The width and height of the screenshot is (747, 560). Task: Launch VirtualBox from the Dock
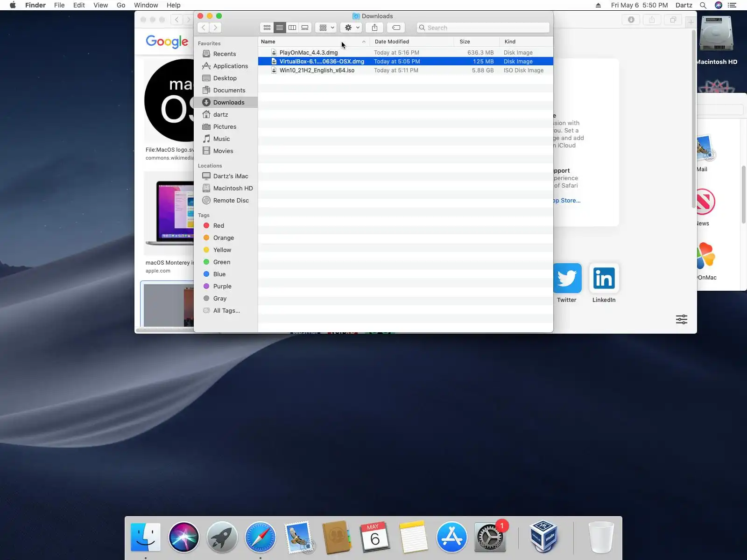(543, 537)
